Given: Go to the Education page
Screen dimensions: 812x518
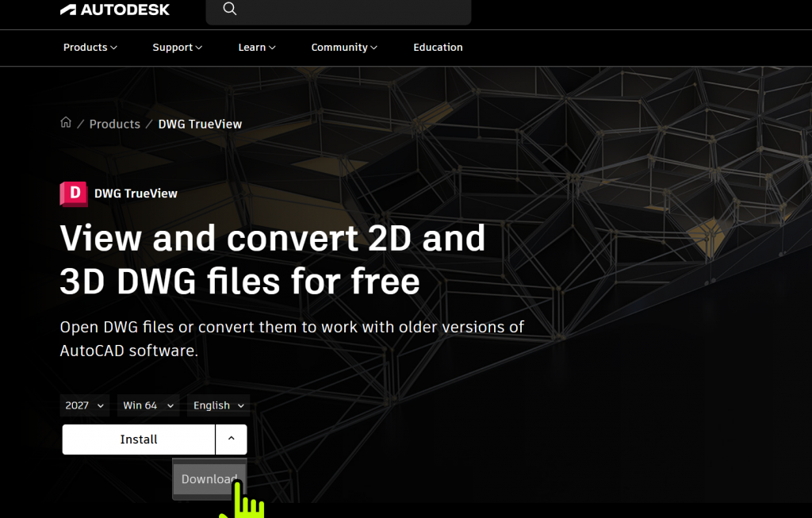Looking at the screenshot, I should (438, 47).
